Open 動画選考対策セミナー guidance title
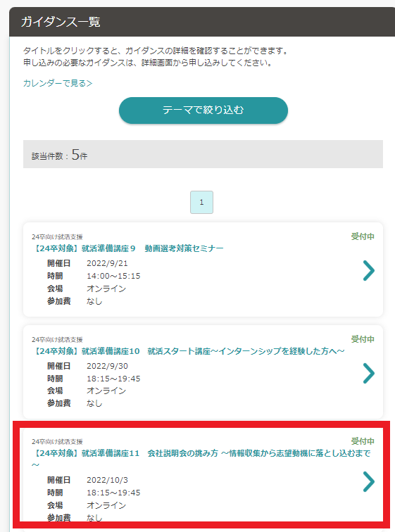The width and height of the screenshot is (395, 532). pyautogui.click(x=128, y=248)
